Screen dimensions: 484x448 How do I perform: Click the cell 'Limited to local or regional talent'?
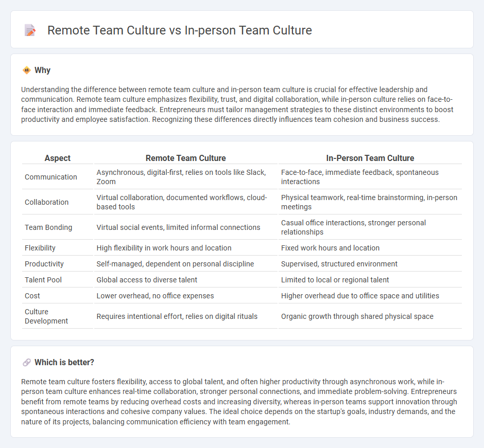tap(370, 280)
